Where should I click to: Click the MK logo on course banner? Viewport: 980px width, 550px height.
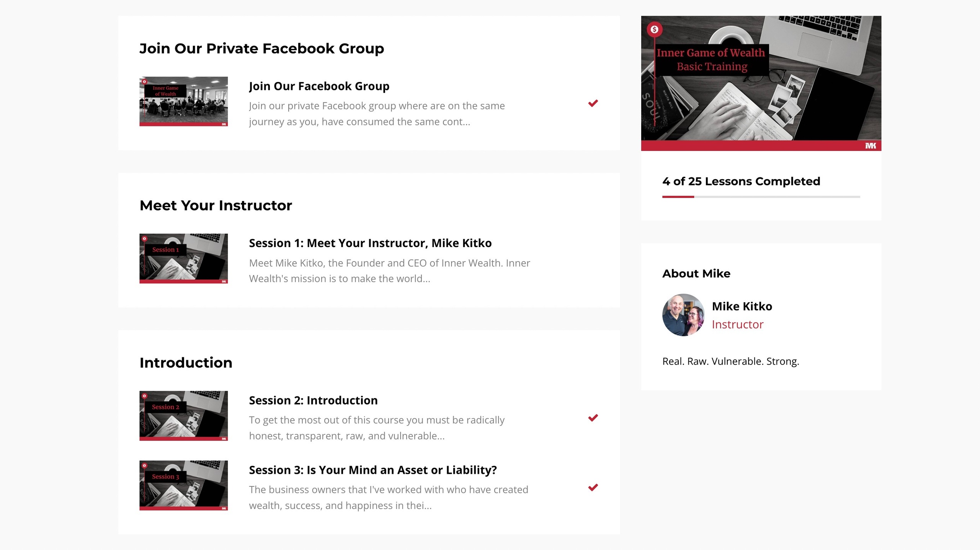tap(871, 146)
